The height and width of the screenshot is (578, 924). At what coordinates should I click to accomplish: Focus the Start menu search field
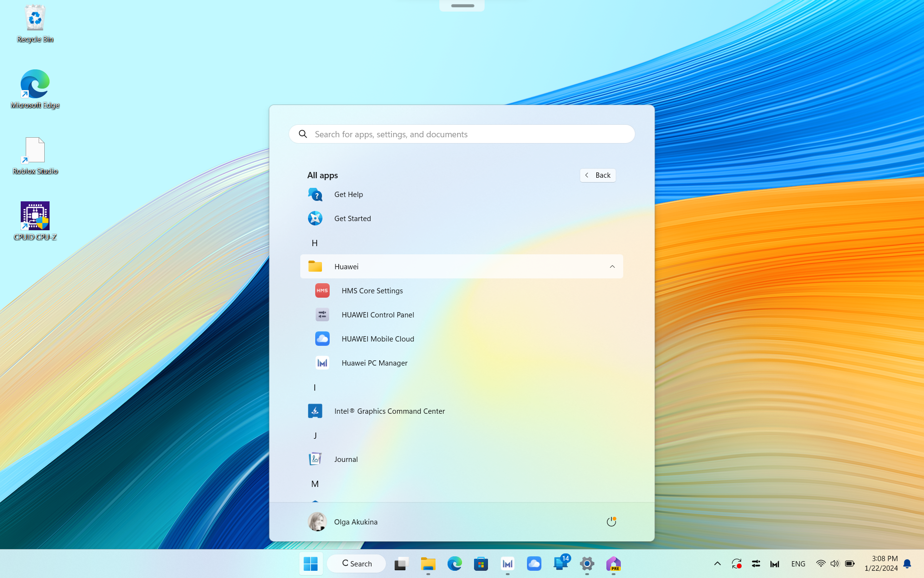coord(462,134)
